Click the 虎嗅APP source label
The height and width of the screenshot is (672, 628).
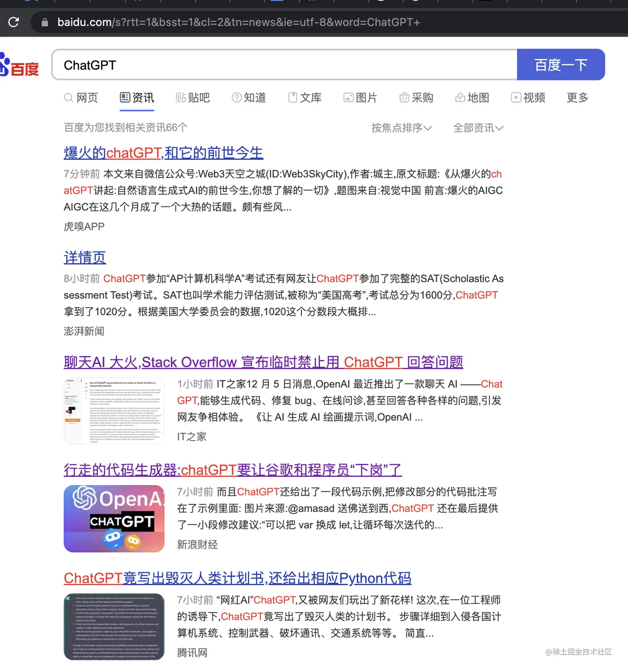pos(84,226)
